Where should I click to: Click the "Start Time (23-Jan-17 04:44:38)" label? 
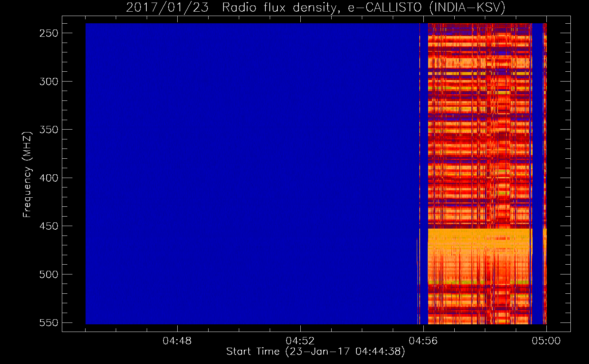click(x=316, y=352)
